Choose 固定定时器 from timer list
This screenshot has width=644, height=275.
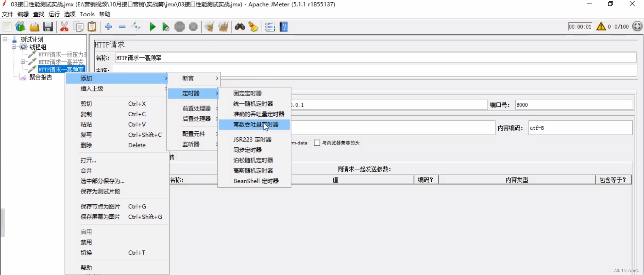(x=254, y=93)
